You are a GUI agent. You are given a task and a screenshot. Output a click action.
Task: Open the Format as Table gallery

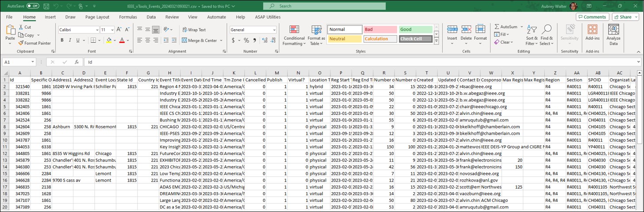pyautogui.click(x=317, y=35)
